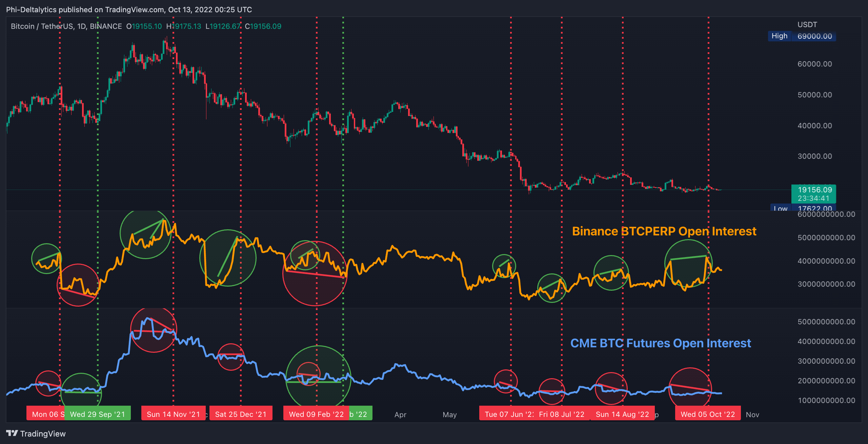Screen dimensions: 868x444
Task: Click the Binance BTCPERP Open Interest label
Action: 664,231
